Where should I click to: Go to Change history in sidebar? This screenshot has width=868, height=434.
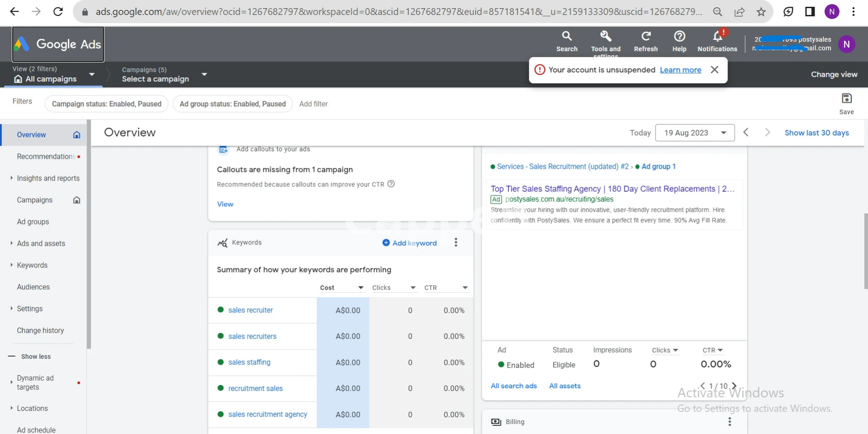coord(40,330)
